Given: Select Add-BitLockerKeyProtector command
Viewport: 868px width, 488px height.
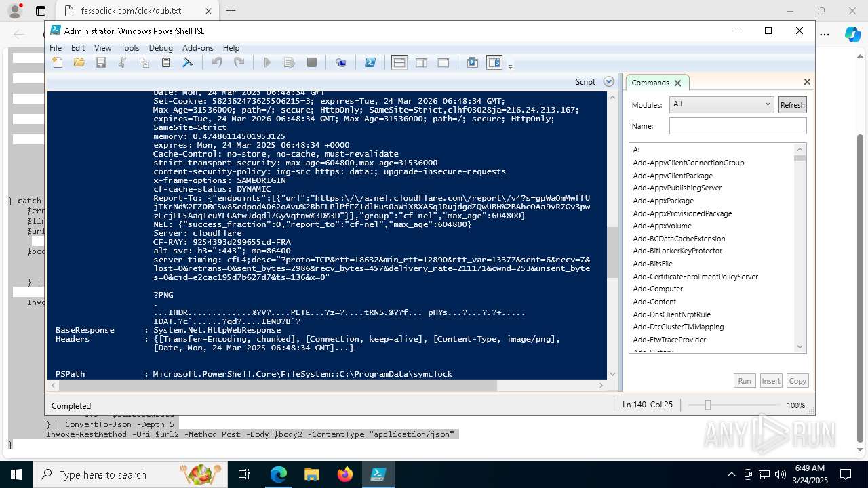Looking at the screenshot, I should click(x=677, y=251).
